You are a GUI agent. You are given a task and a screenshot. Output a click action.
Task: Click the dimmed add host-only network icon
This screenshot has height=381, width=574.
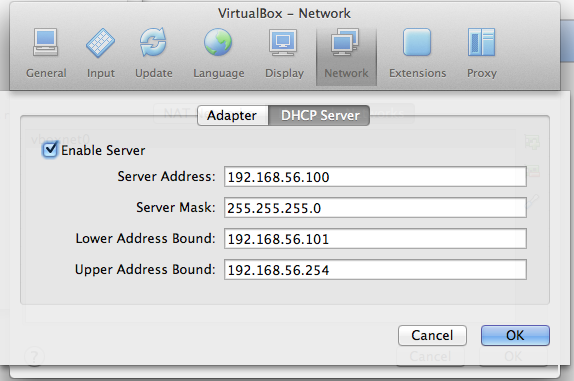coord(532,142)
